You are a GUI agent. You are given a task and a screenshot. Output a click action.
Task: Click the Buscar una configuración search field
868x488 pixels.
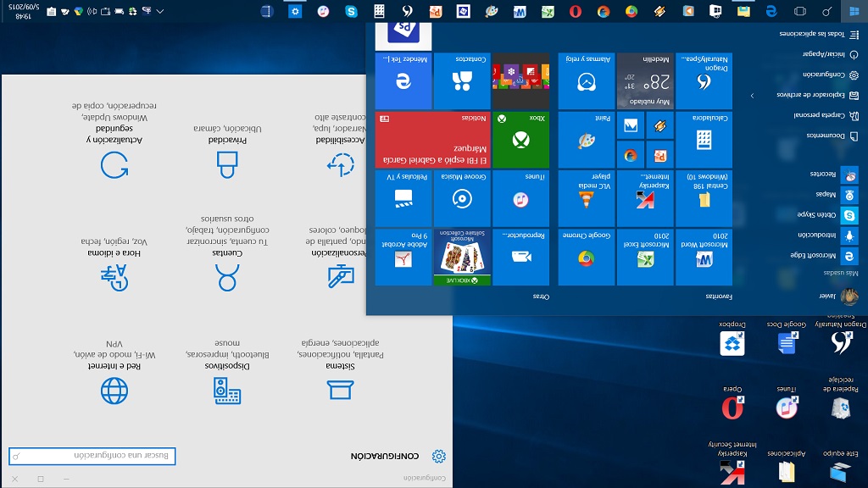pyautogui.click(x=92, y=456)
